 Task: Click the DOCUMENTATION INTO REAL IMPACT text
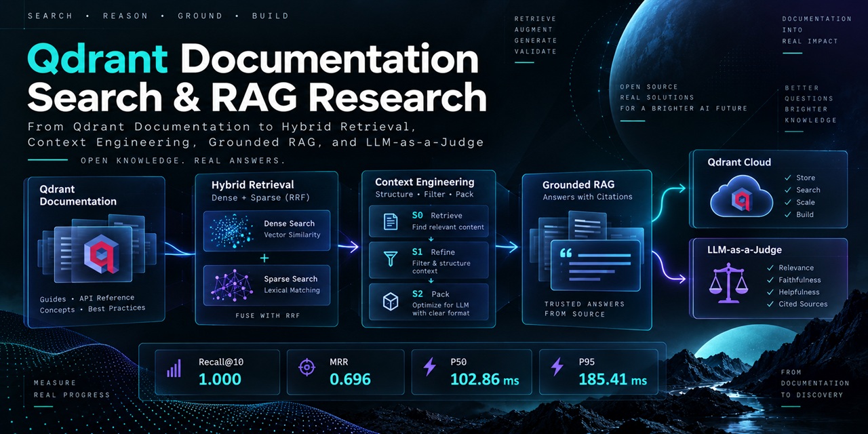coord(816,30)
